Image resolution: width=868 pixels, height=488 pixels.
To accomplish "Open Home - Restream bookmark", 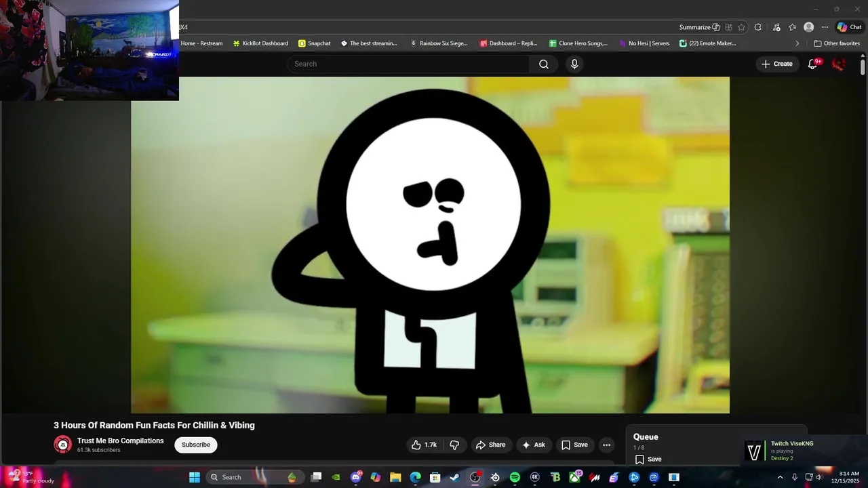I will (x=201, y=43).
